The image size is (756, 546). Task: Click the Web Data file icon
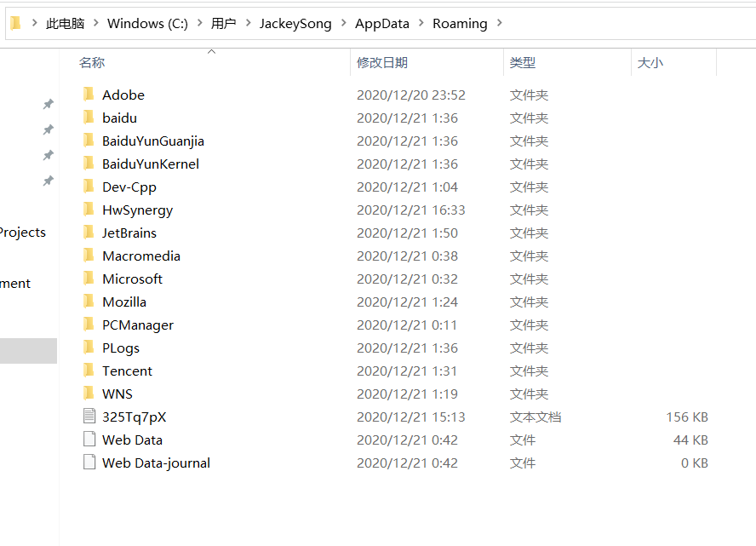89,440
